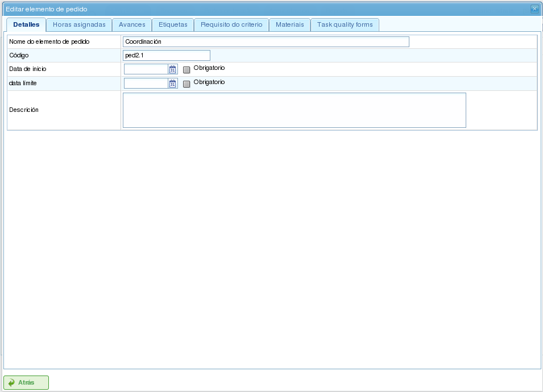The width and height of the screenshot is (543, 392).
Task: Click into the Data de inicio date box
Action: tap(146, 69)
